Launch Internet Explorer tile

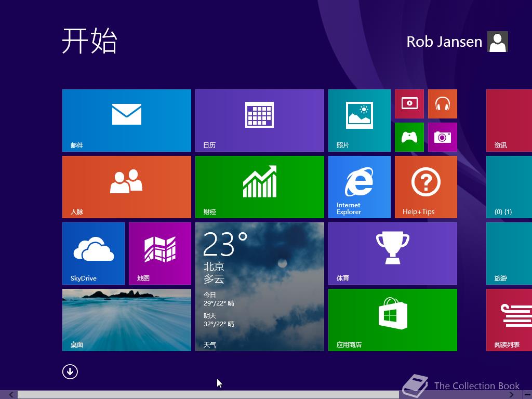pos(360,187)
